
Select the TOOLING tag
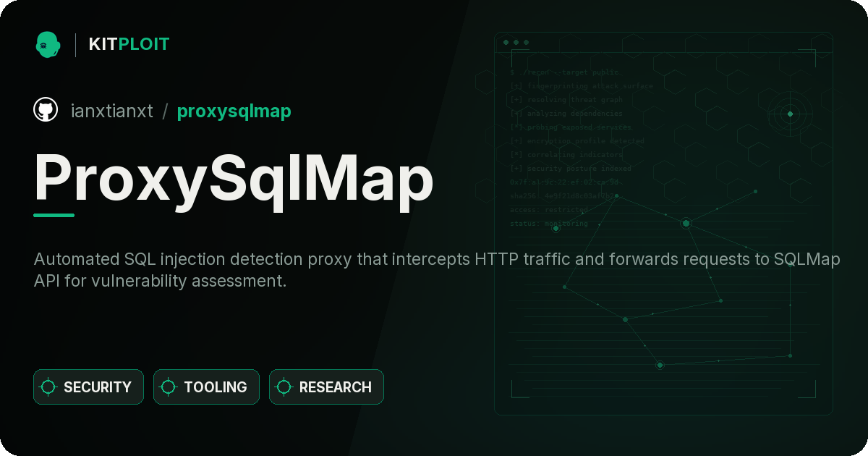click(206, 387)
